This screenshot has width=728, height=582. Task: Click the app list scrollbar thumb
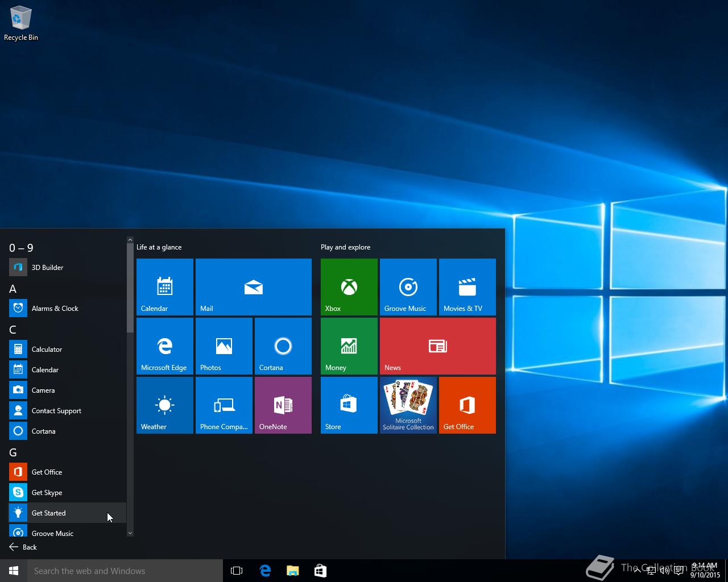point(130,289)
